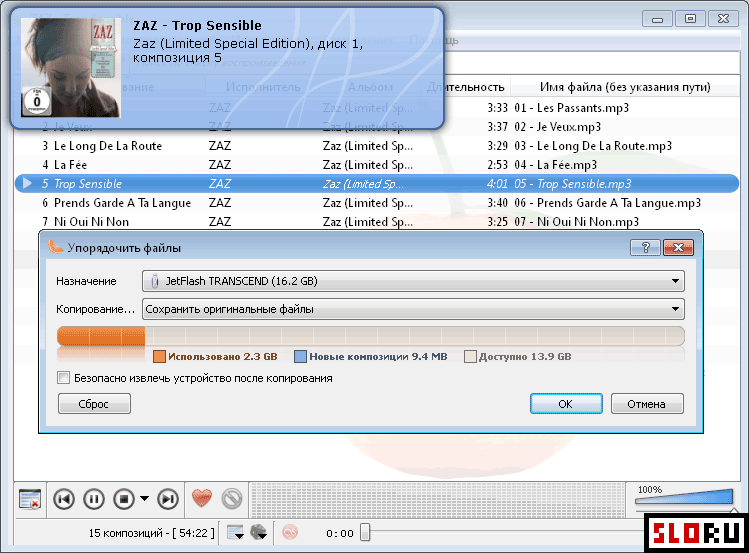Click the seek slider handle
Screen dimensions: 749x553
pyautogui.click(x=365, y=532)
